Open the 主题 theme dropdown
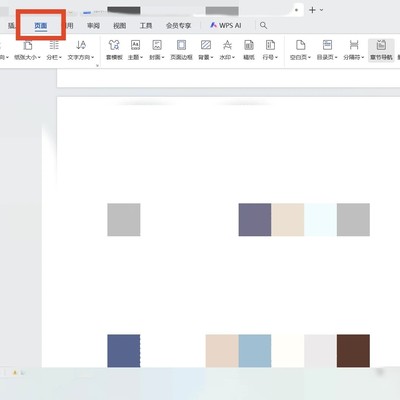Screen dimensions: 400x400 pyautogui.click(x=135, y=50)
